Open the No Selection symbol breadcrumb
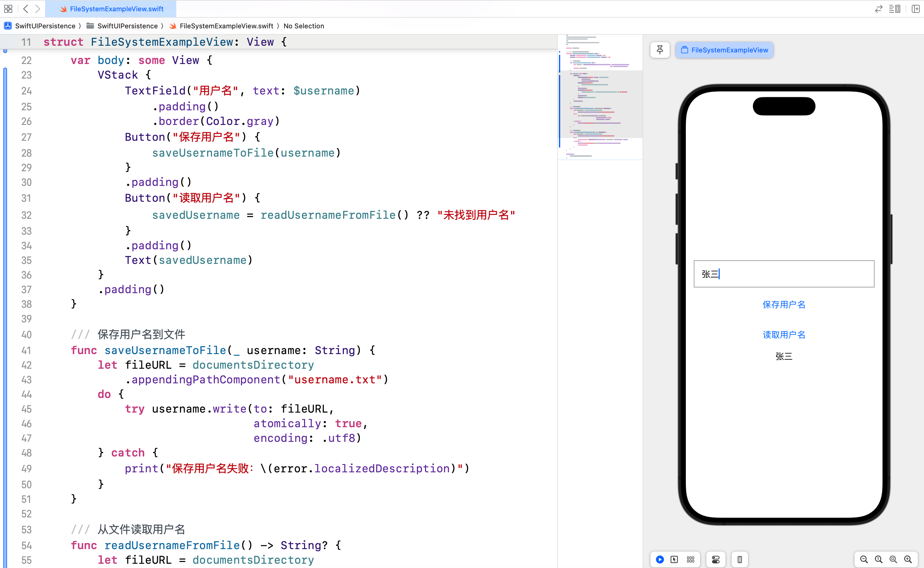 pos(304,26)
